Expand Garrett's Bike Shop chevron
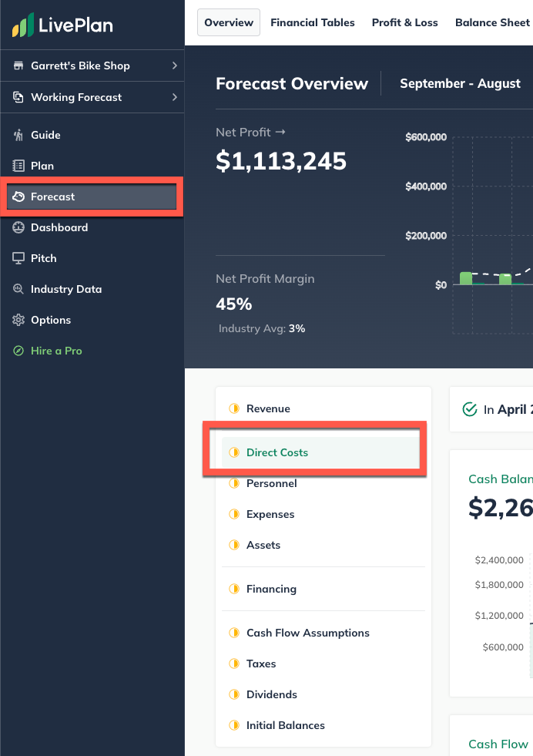 174,66
